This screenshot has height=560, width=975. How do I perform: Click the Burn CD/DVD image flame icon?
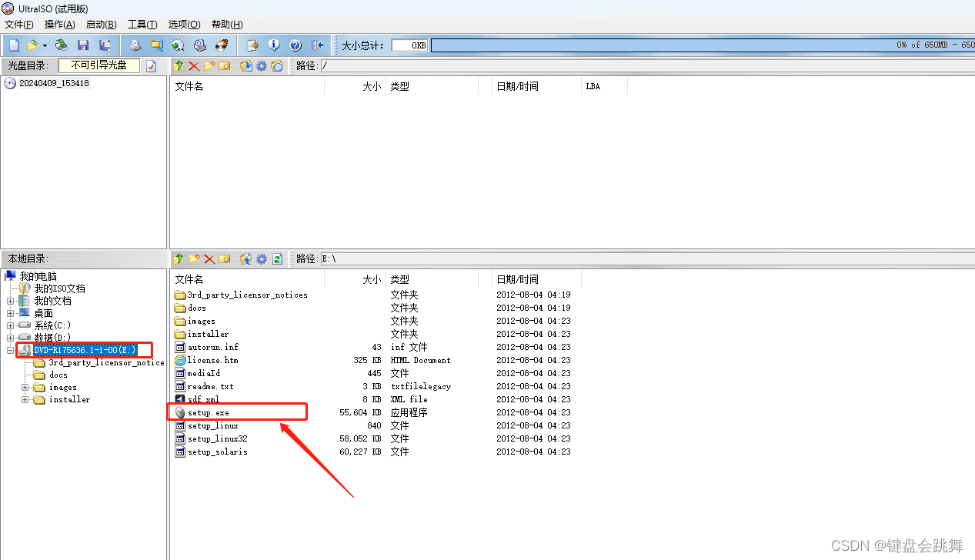(x=222, y=45)
